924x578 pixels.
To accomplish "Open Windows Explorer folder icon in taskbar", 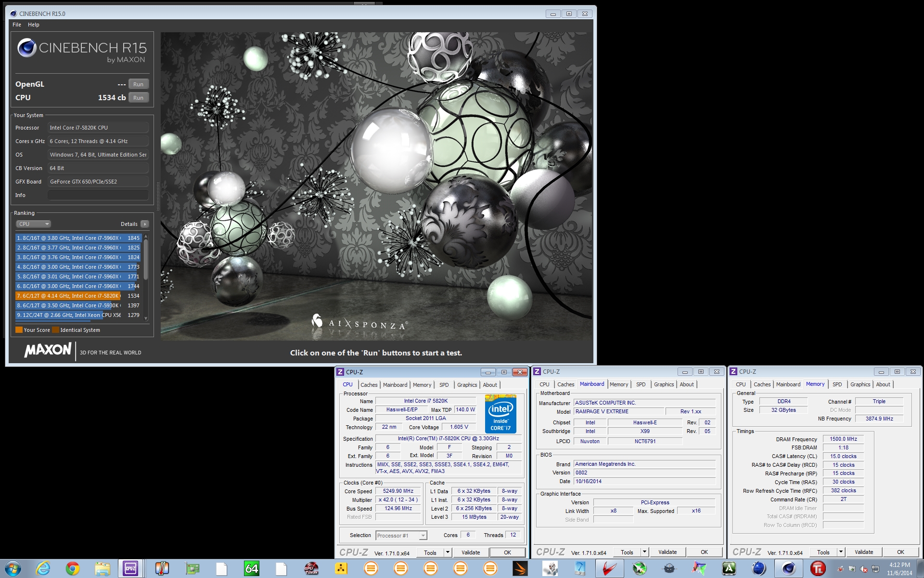I will 103,568.
